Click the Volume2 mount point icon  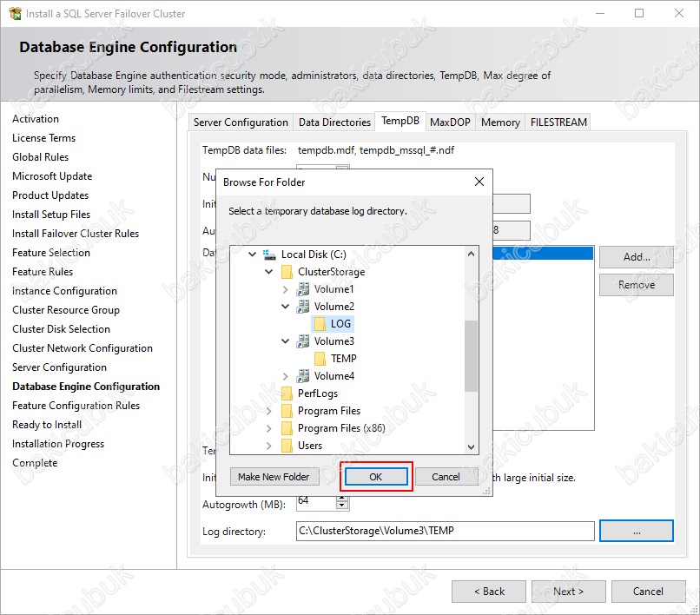click(x=303, y=307)
